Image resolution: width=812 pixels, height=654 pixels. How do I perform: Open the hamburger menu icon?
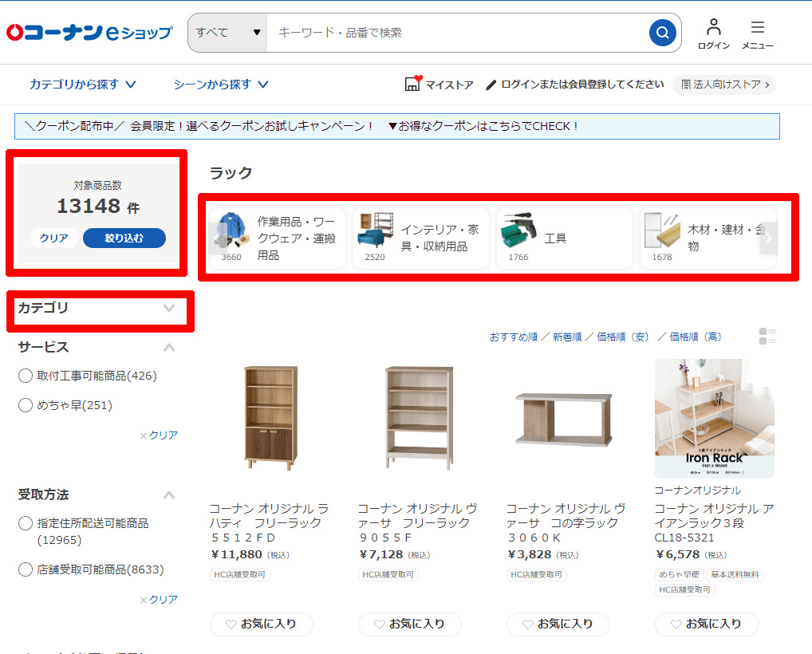(x=757, y=27)
